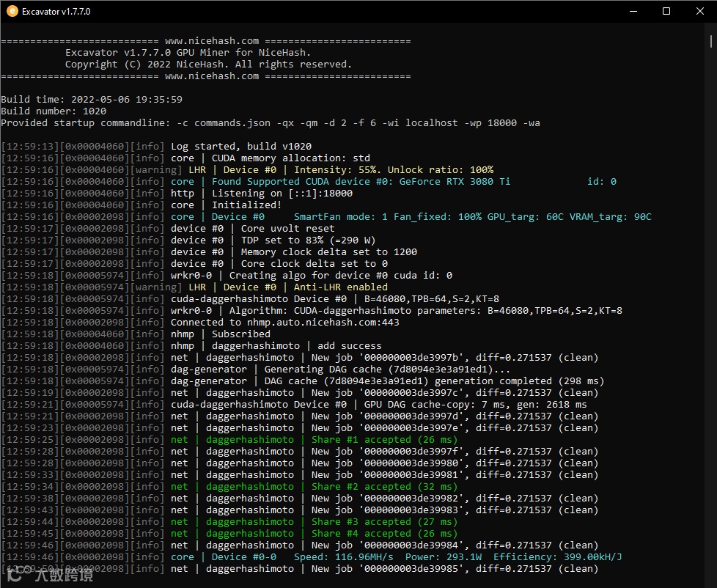Click 'Share #1 accepted (26 ms)' line
This screenshot has width=717, height=588.
click(229, 440)
